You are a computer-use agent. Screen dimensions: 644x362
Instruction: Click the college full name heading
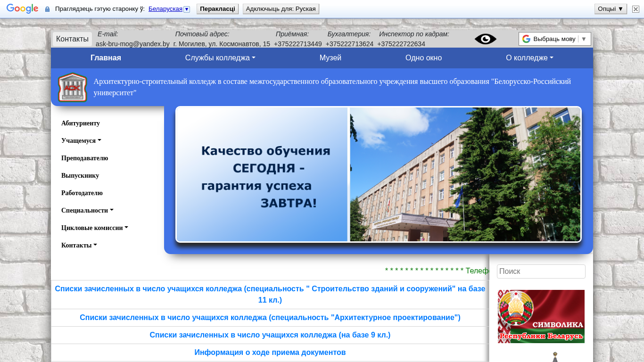click(x=332, y=87)
